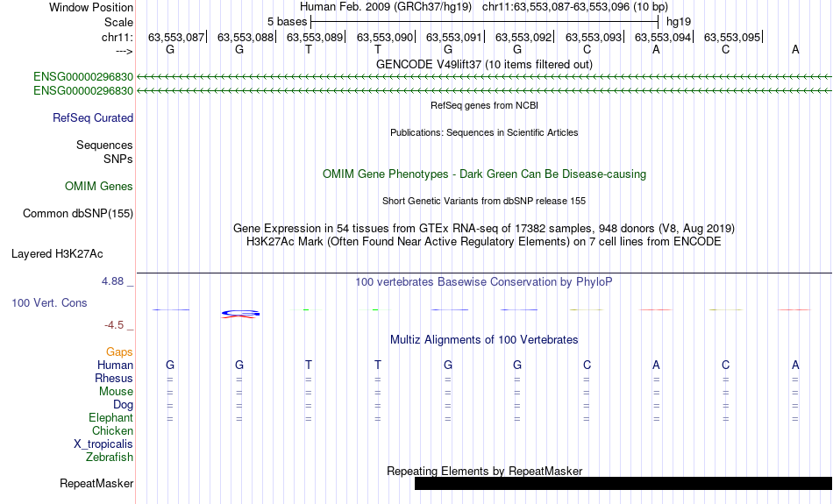Click the Zebrafish species label
This screenshot has height=504, width=833.
[110, 457]
